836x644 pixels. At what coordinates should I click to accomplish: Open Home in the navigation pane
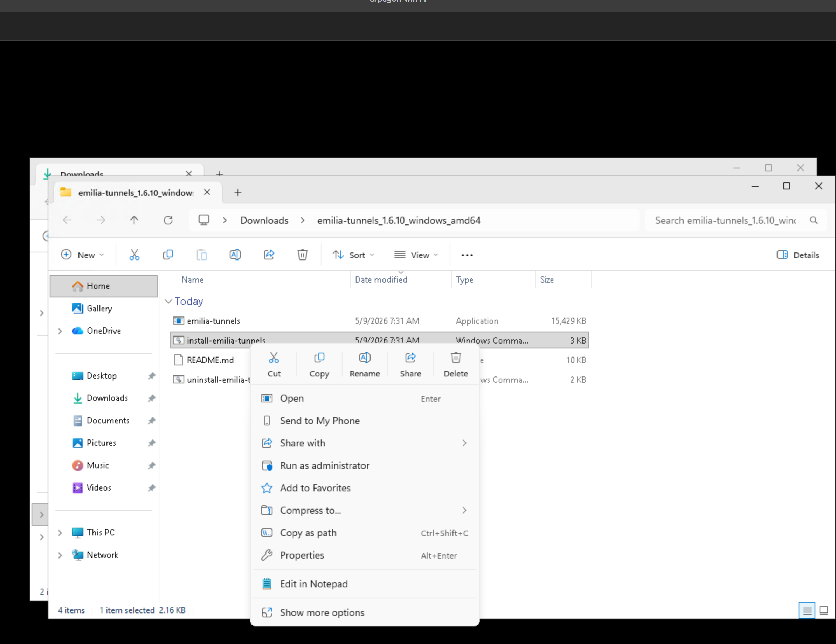click(103, 286)
